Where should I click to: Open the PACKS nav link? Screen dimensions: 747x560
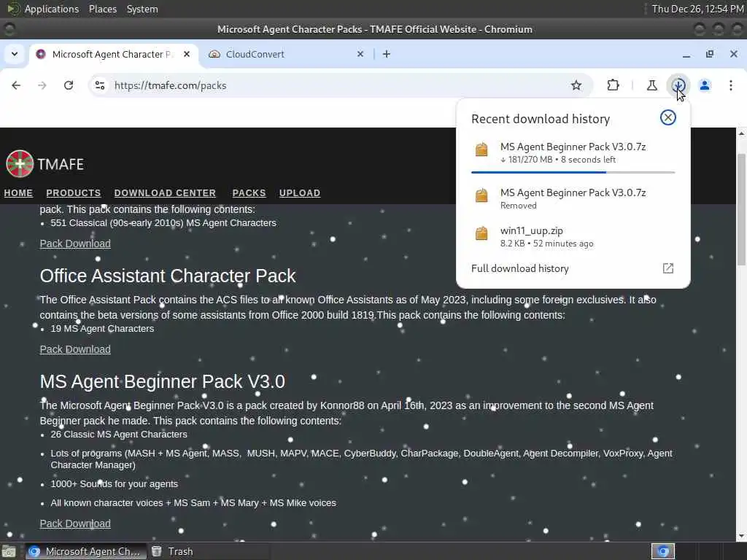tap(249, 192)
